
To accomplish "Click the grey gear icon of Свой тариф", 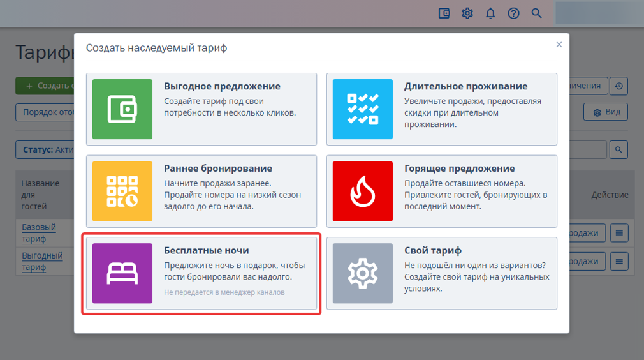I will (363, 274).
